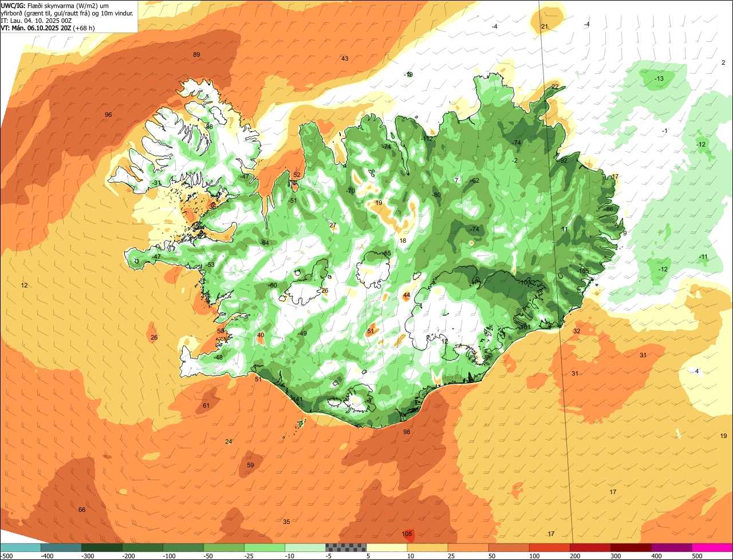The width and height of the screenshot is (733, 560).
Task: Click the purple legend swatch between 400 and 500
Action: click(672, 547)
